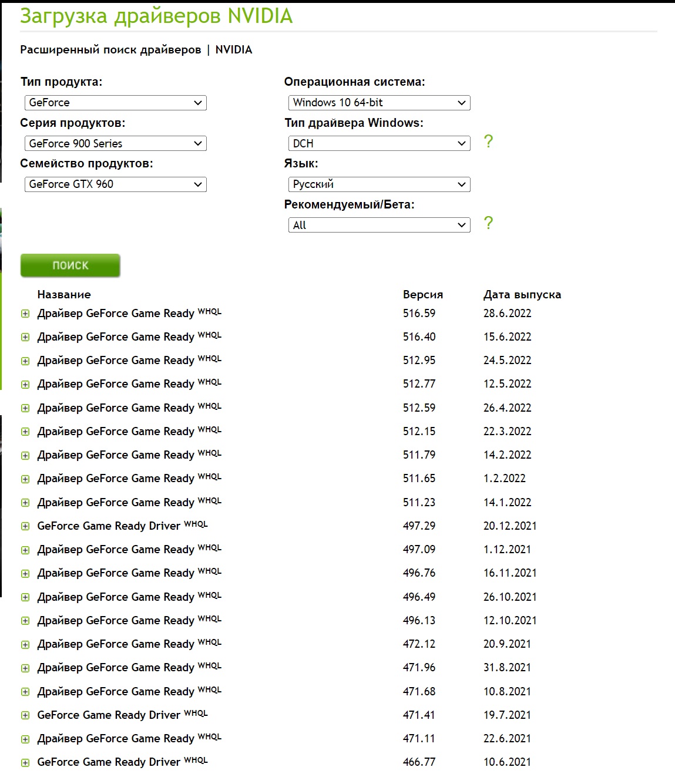Click the release date 31.8.2021

507,667
